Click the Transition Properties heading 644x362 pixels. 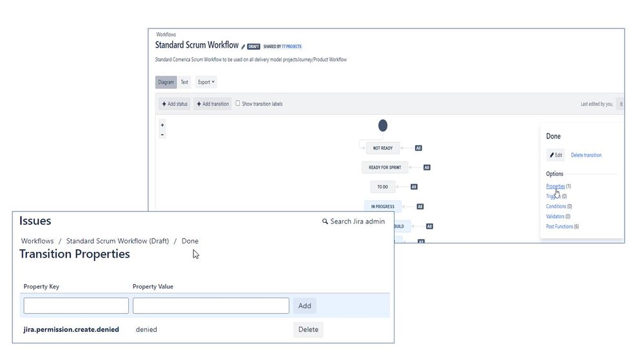74,254
